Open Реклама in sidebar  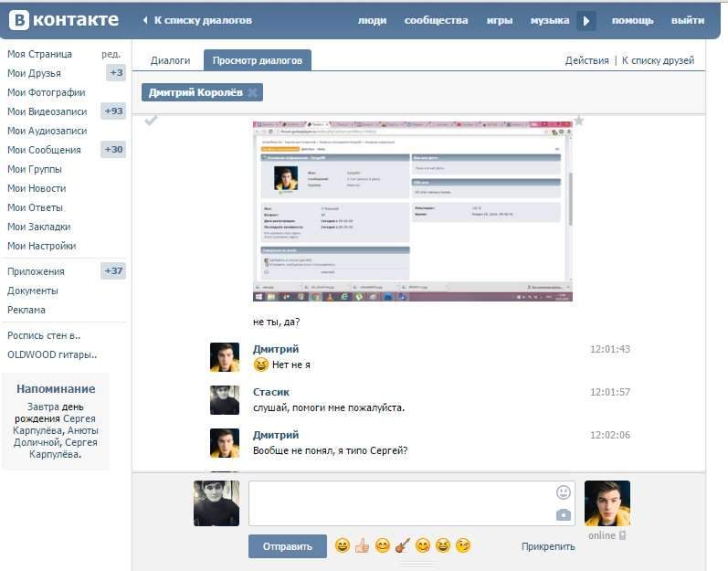coord(26,310)
